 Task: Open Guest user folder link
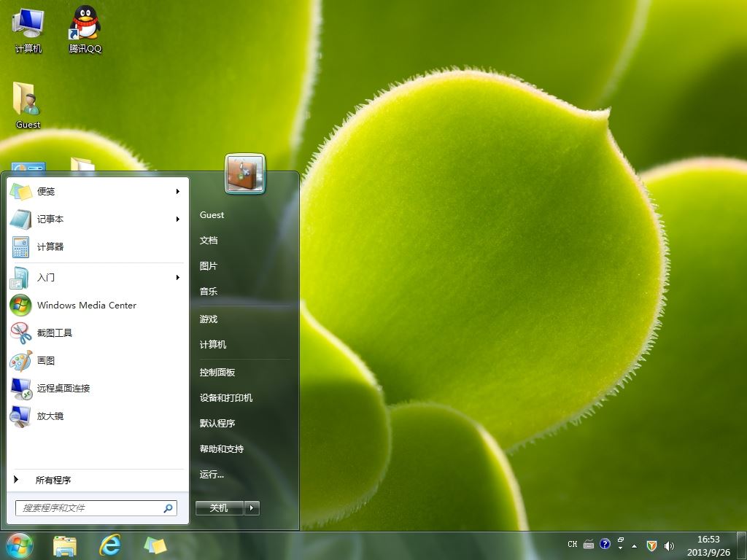(212, 215)
